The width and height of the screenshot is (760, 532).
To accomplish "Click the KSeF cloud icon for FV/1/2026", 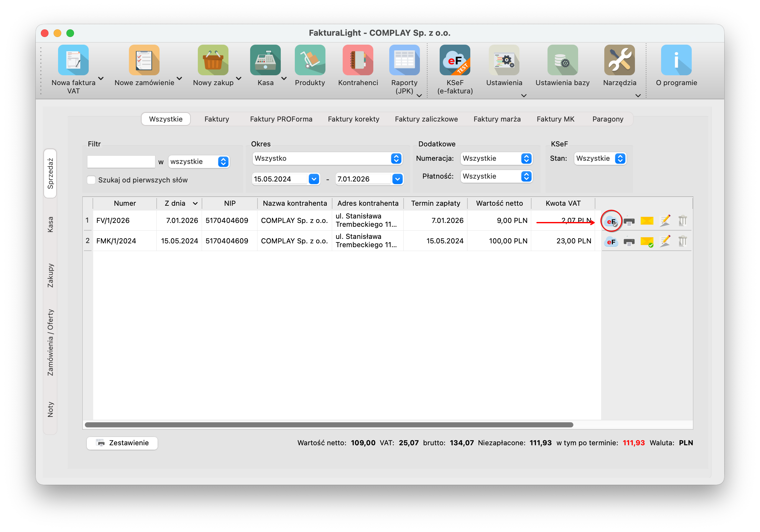I will coord(611,221).
